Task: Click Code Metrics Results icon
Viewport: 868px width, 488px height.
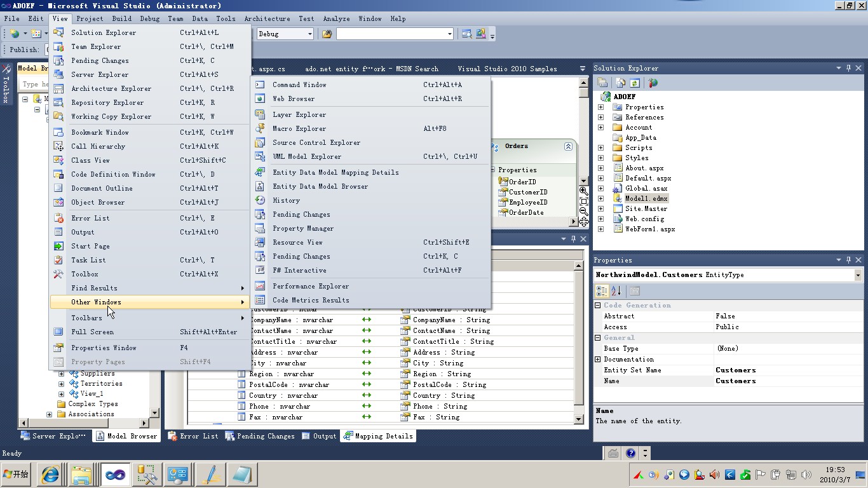Action: [x=260, y=300]
